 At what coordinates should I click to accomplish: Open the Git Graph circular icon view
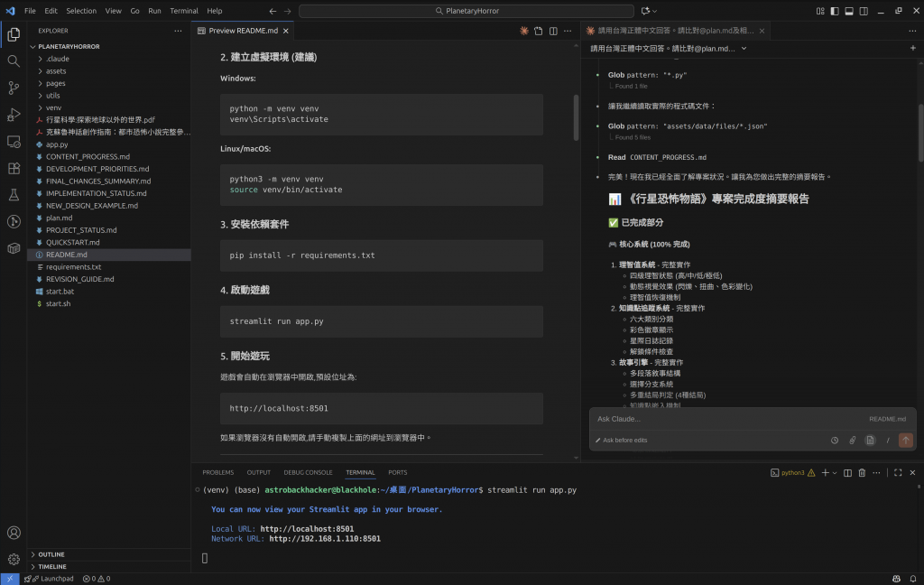14,222
